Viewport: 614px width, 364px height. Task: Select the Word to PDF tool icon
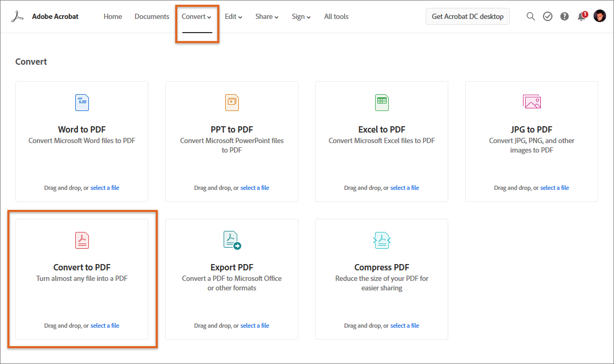[82, 102]
